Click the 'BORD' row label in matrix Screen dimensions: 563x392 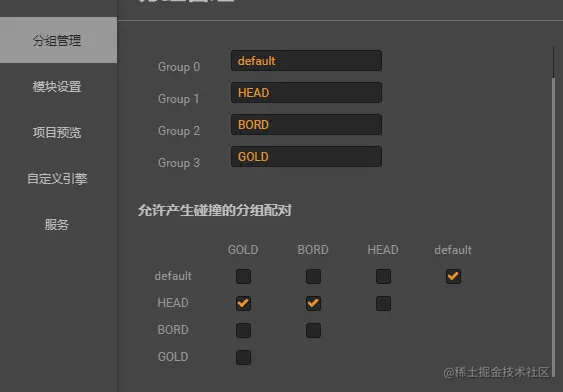point(173,330)
